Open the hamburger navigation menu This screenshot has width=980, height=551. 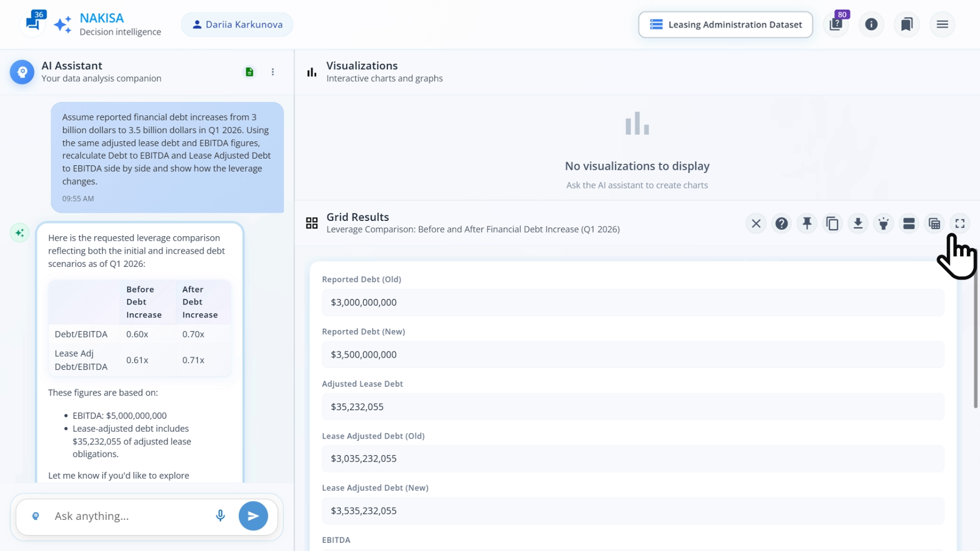click(x=943, y=24)
